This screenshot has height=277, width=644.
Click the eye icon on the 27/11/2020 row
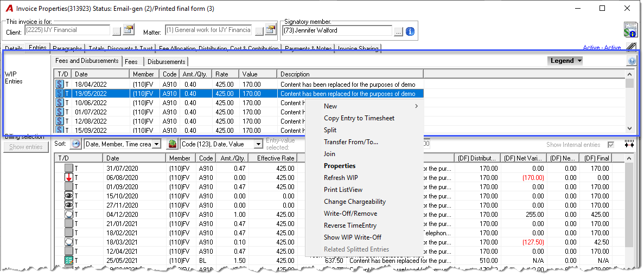69,205
